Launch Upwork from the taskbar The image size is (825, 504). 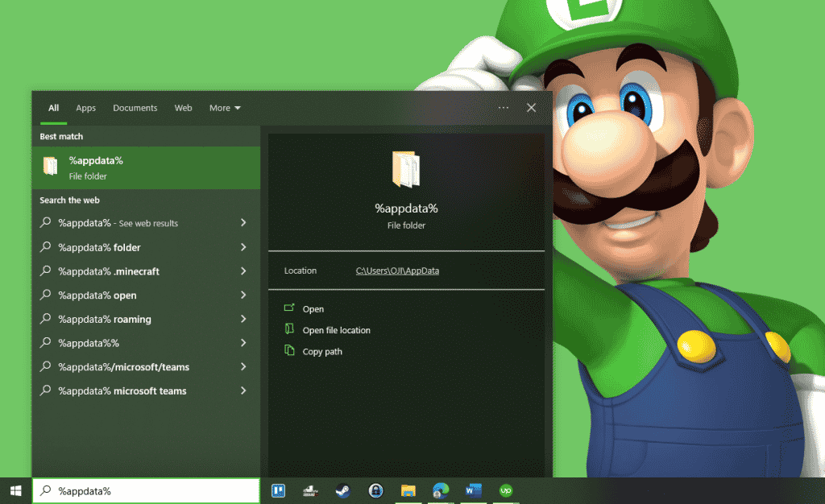point(505,490)
